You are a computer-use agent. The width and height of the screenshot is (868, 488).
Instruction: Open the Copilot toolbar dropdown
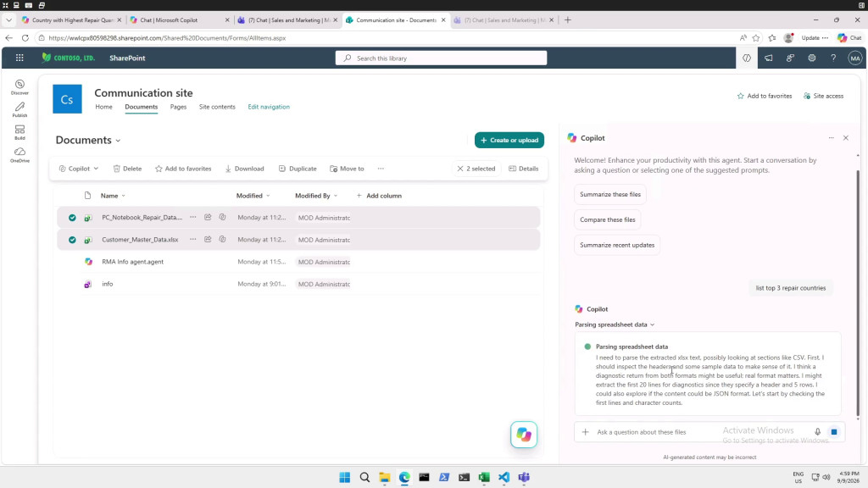coord(79,169)
